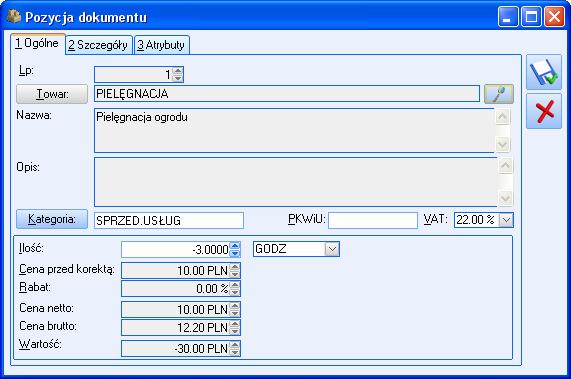Click the Opis scrollbar up arrow
Screen dimensions: 571x379
click(x=505, y=166)
